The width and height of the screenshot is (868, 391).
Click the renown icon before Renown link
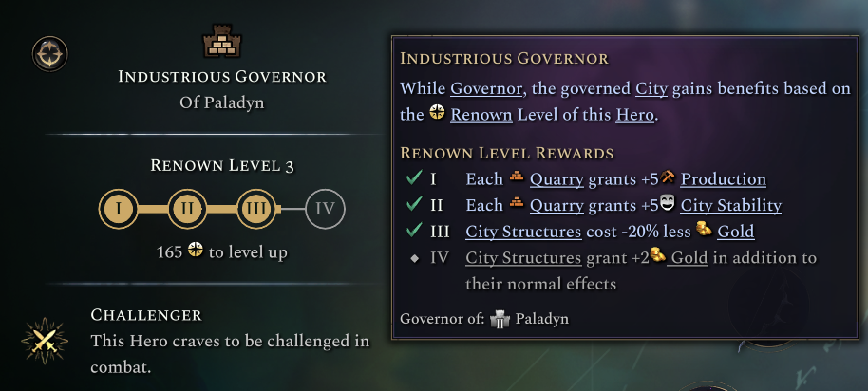[x=438, y=115]
